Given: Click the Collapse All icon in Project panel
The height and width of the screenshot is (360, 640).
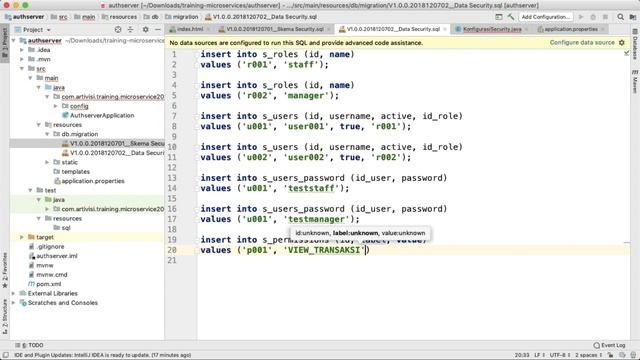Looking at the screenshot, I should pos(131,29).
